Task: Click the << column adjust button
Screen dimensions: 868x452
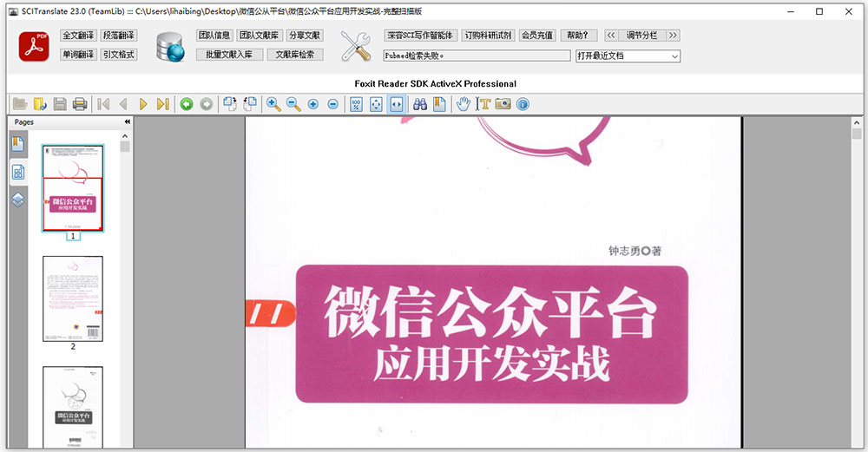Action: (x=611, y=36)
